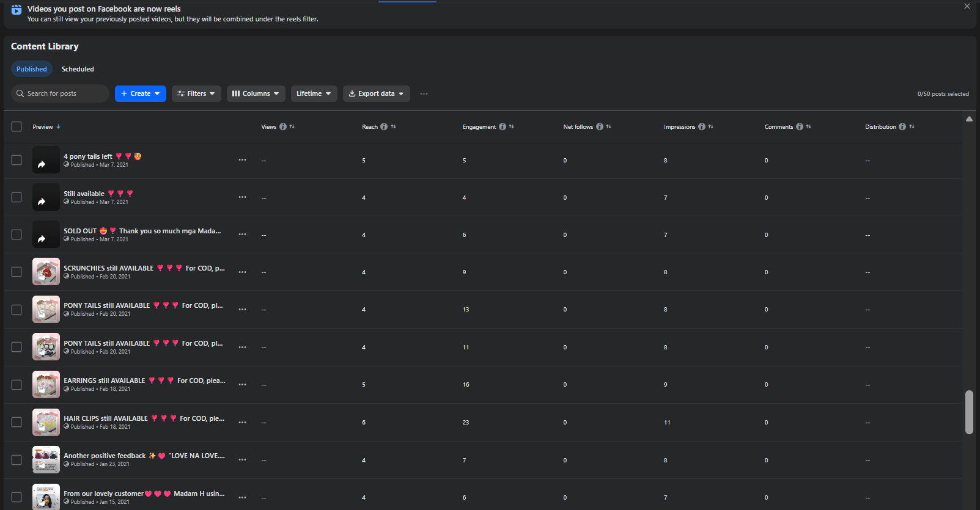Click the Search for posts field

pyautogui.click(x=60, y=94)
